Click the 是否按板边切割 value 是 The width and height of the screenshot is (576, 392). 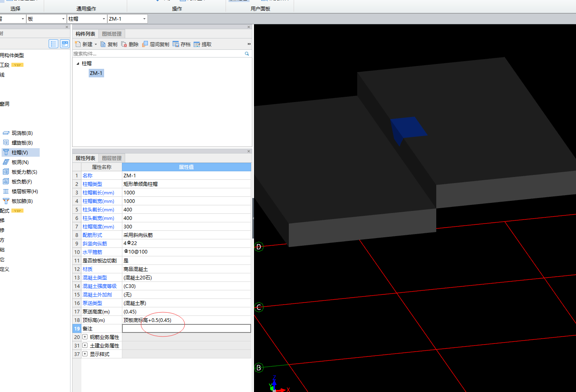pyautogui.click(x=186, y=260)
